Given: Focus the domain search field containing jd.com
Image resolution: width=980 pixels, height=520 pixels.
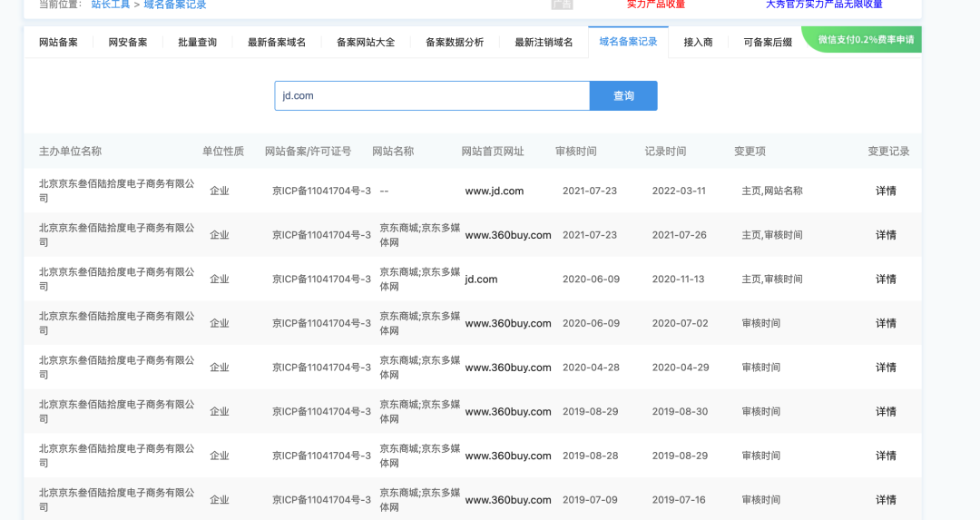Looking at the screenshot, I should [x=432, y=95].
